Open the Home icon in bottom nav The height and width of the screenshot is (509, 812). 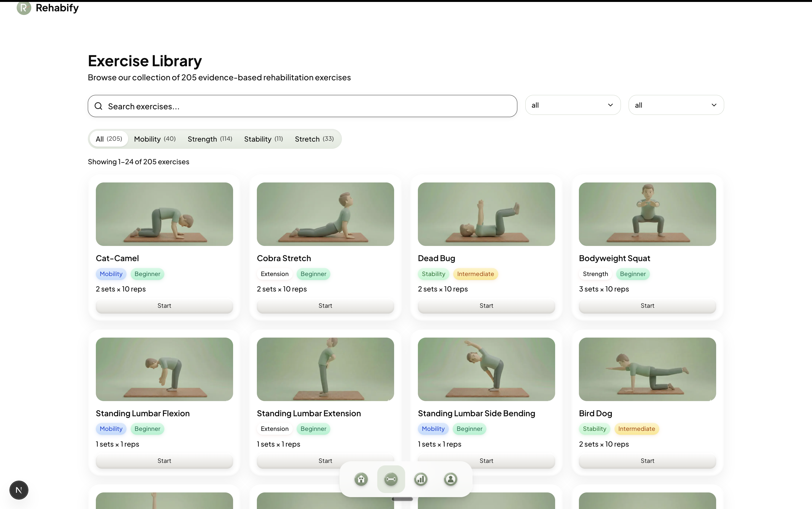(x=361, y=479)
